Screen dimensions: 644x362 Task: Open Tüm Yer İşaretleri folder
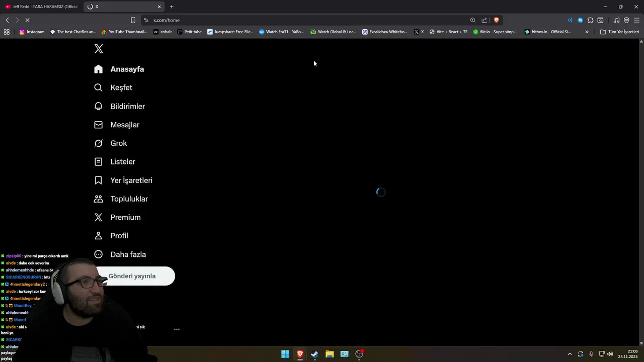620,32
